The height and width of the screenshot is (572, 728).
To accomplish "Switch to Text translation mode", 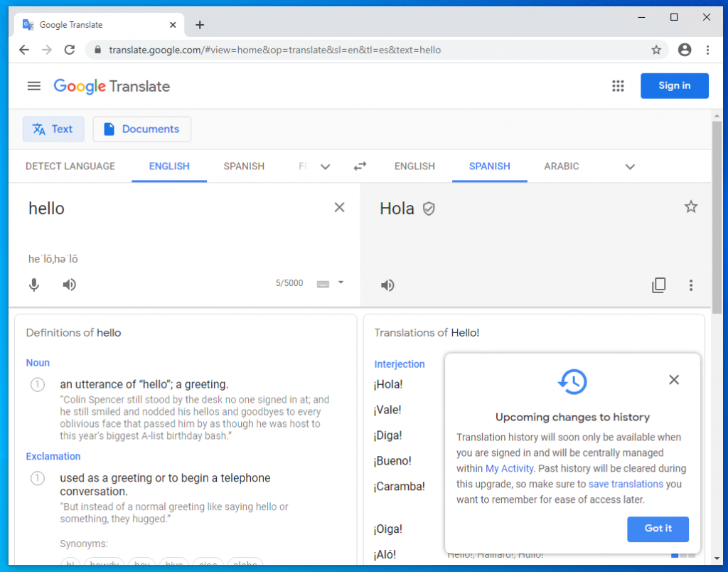I will pyautogui.click(x=53, y=129).
